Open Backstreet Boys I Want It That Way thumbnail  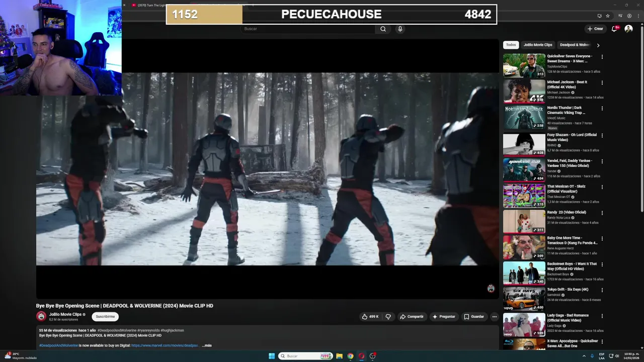click(524, 273)
